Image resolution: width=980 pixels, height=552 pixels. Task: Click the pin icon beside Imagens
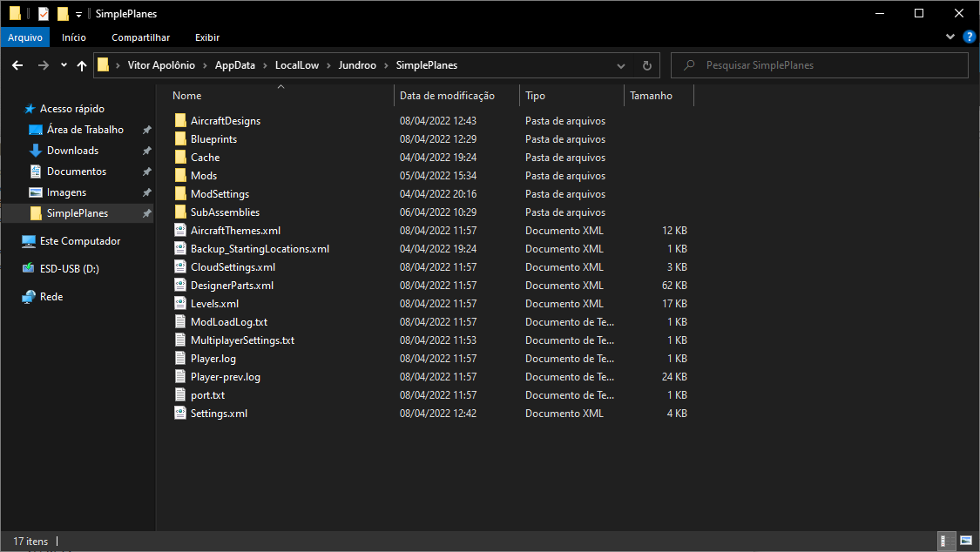pos(147,192)
